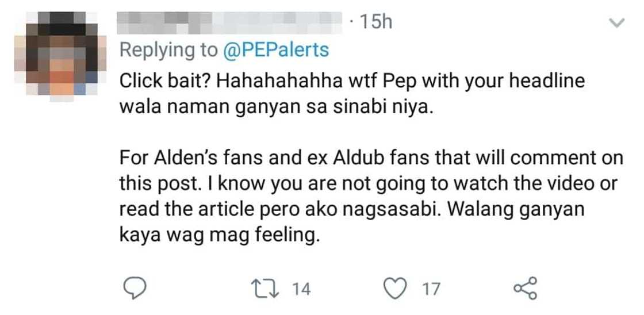This screenshot has height=315, width=644.
Task: Expand the tweet options chevron menu
Action: [x=616, y=24]
